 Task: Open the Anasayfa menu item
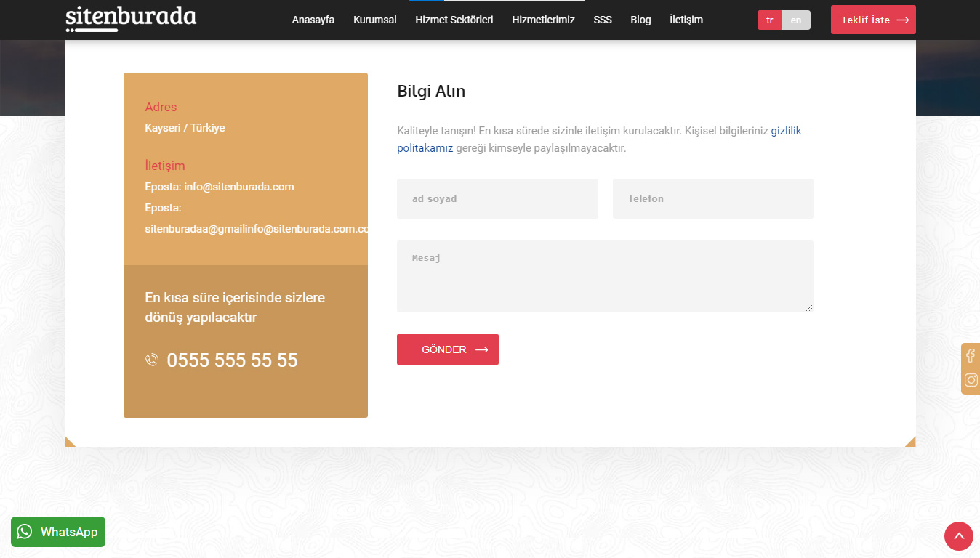[313, 20]
